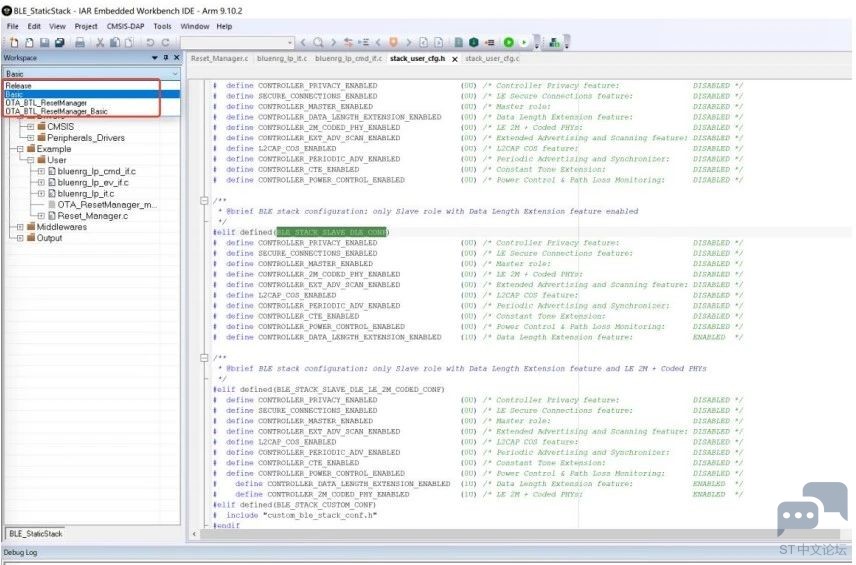Click the Next Bookmark arrow
Screen dimensions: 856x565
(x=408, y=43)
